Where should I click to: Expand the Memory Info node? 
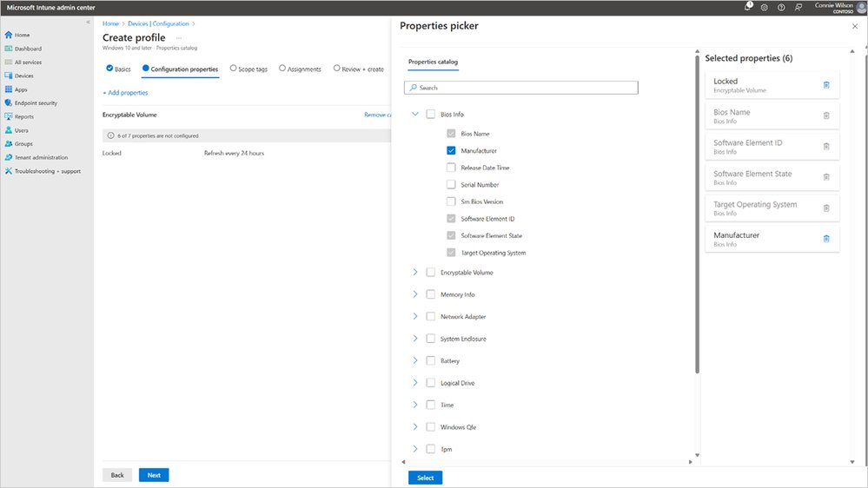pos(415,294)
